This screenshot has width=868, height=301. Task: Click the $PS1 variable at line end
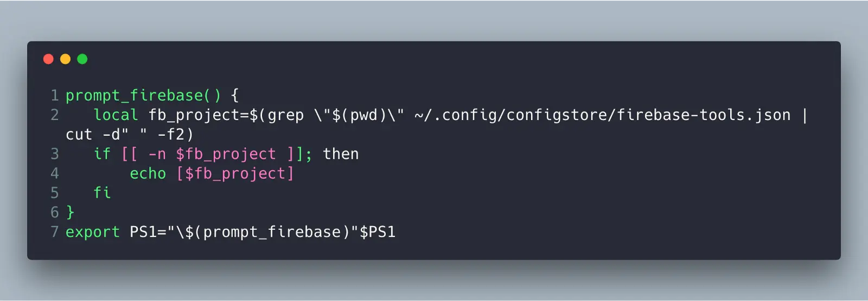(x=378, y=232)
